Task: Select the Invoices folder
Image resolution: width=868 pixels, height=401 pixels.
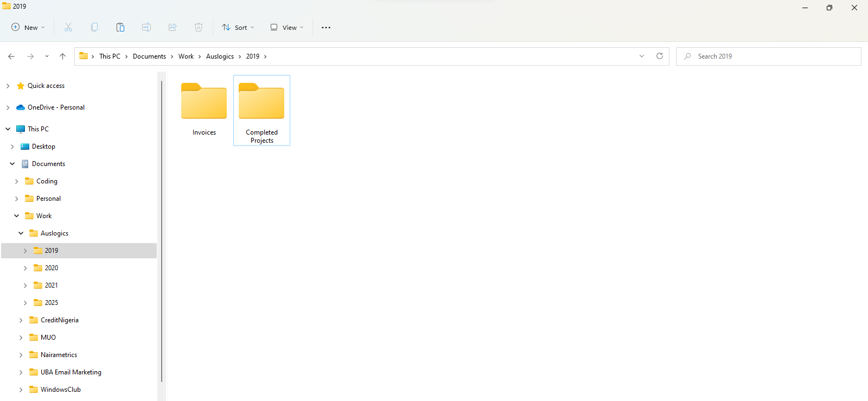Action: point(204,110)
